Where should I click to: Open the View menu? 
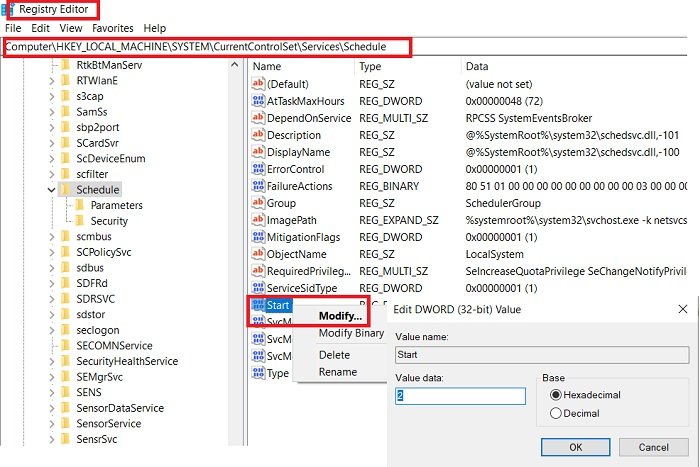tap(71, 28)
